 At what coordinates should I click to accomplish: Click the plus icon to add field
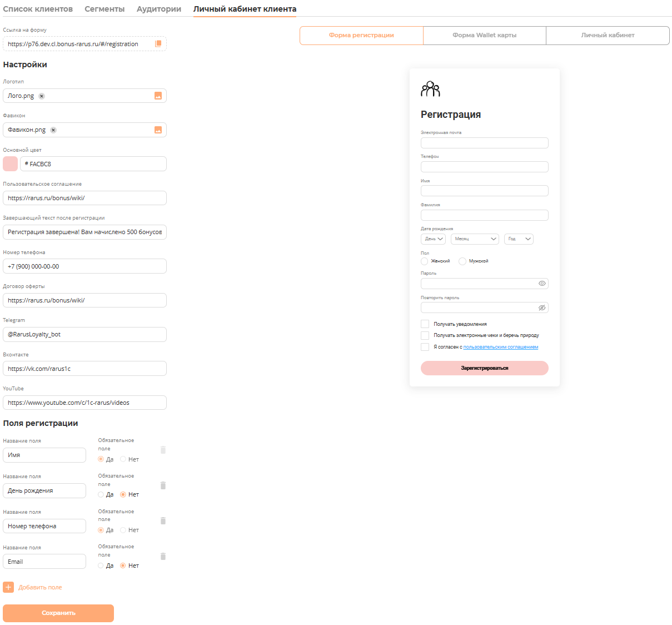point(8,587)
